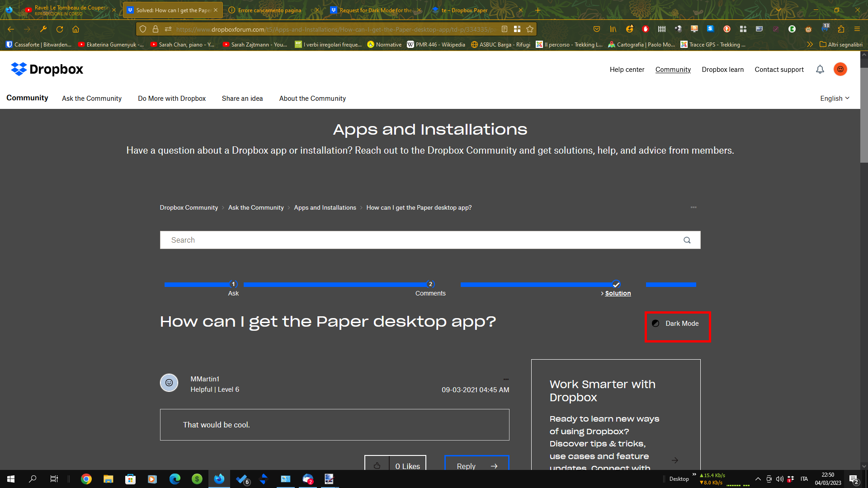868x488 pixels.
Task: Open a new browser tab
Action: point(538,10)
